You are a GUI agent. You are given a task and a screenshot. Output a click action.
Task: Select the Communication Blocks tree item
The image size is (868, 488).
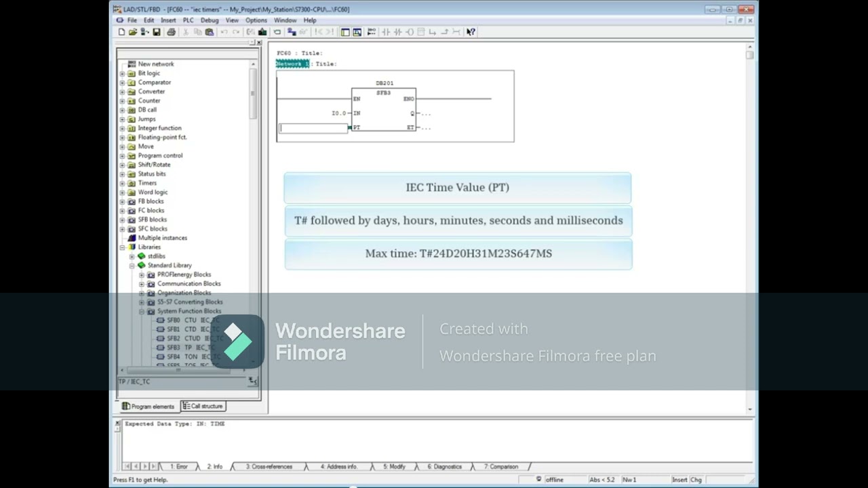(189, 284)
